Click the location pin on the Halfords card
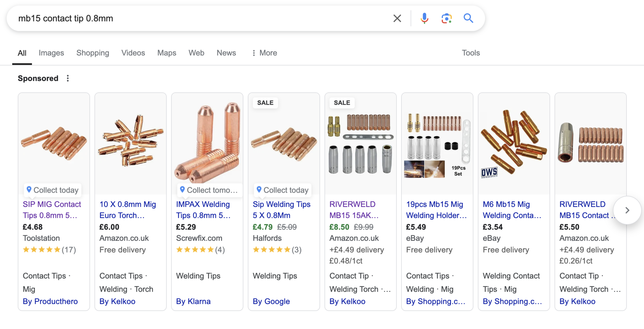 (259, 190)
